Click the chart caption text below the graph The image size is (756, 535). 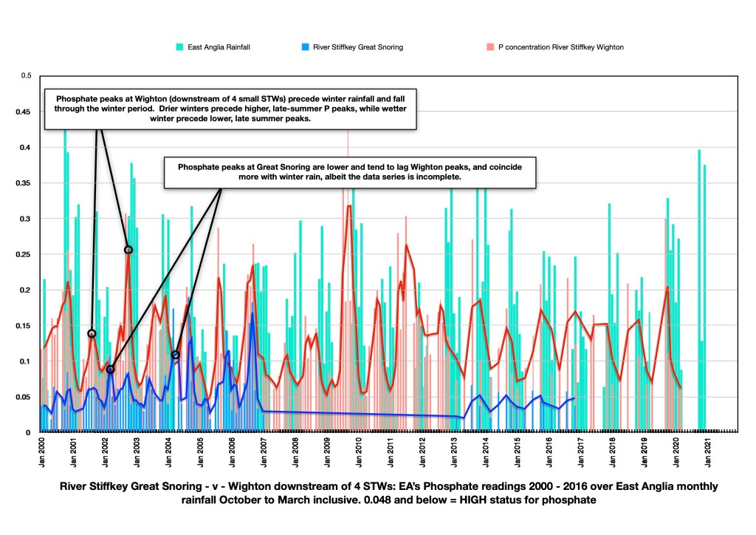click(x=377, y=494)
